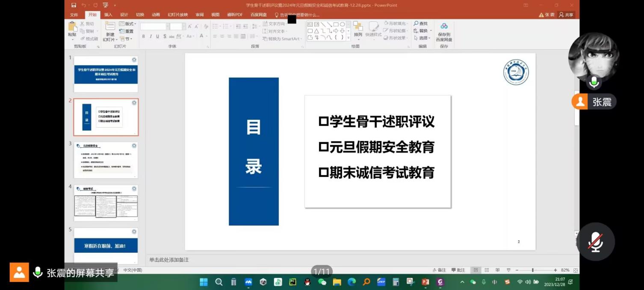This screenshot has height=290, width=644.
Task: Open the Slide Show (幻灯片放映) tab
Action: 177,15
